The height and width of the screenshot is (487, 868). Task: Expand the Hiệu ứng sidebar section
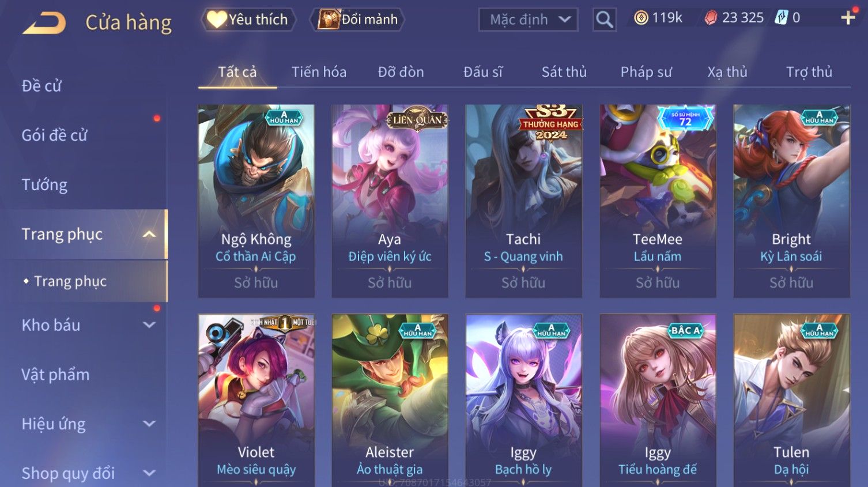click(x=149, y=424)
